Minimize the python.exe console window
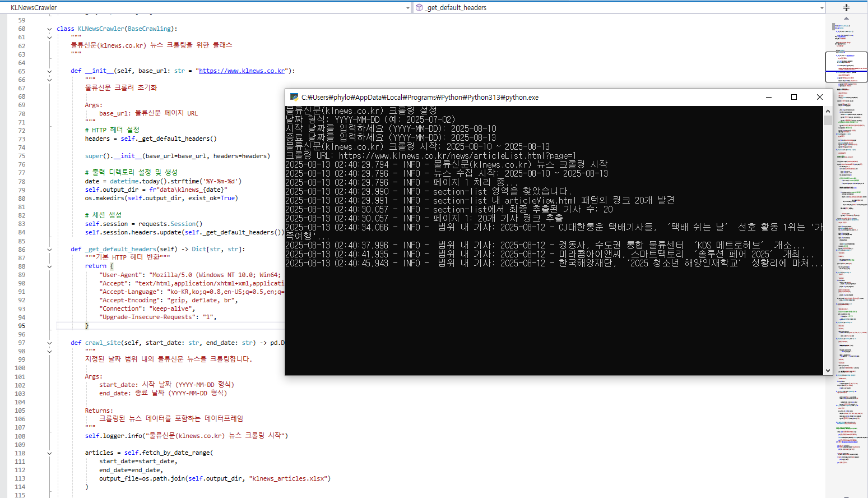Image resolution: width=868 pixels, height=498 pixels. [768, 97]
